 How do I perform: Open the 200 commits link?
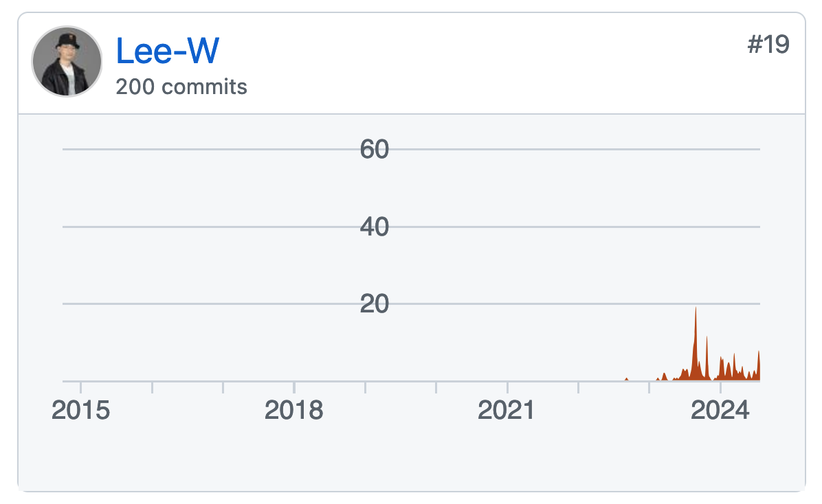pos(181,87)
